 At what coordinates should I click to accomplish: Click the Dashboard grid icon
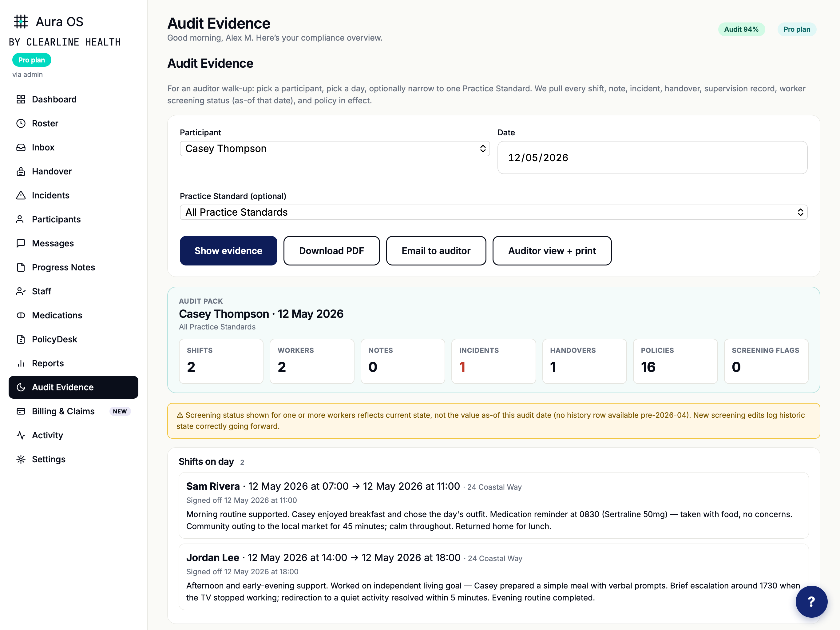(21, 100)
